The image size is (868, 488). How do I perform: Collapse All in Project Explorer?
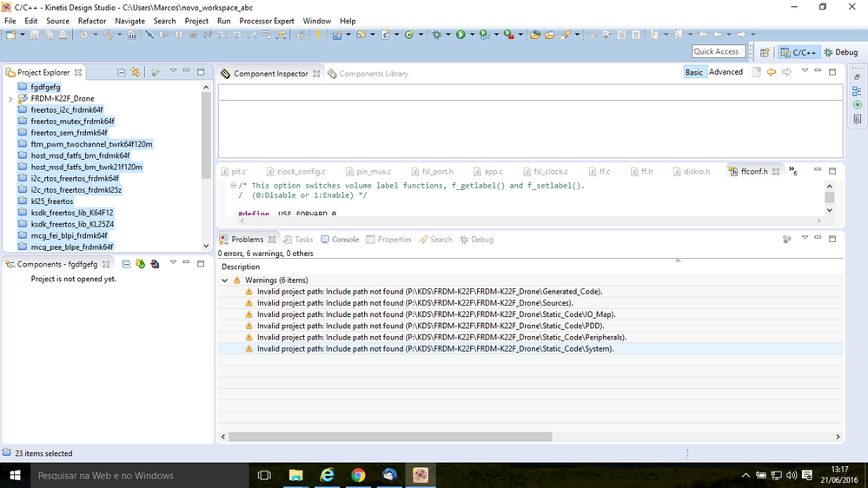122,72
